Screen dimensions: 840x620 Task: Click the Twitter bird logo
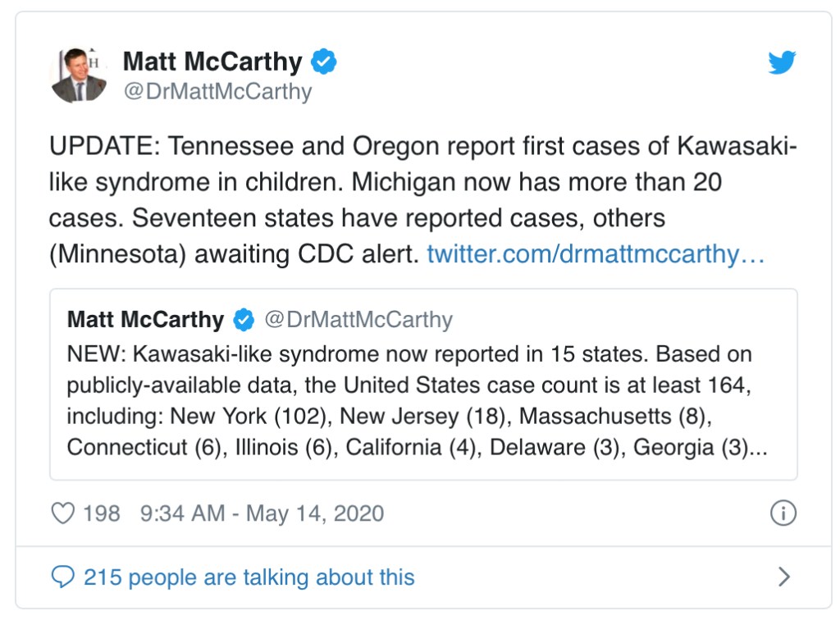tap(782, 63)
